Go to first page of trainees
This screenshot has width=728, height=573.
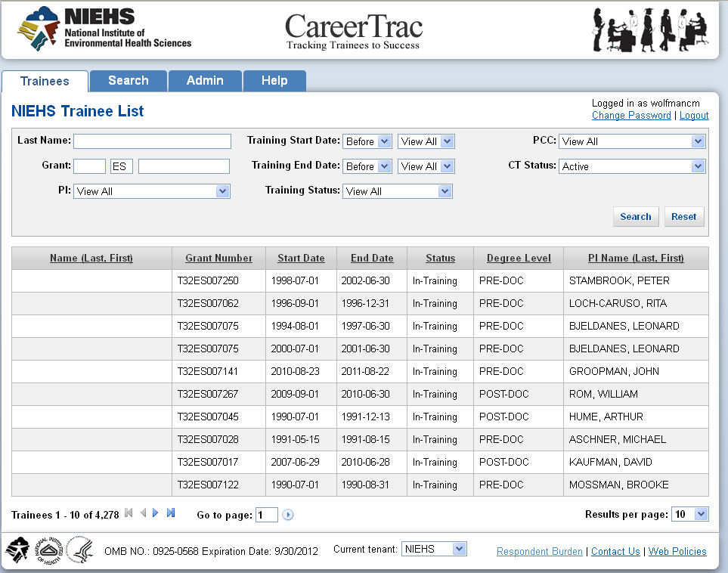129,513
